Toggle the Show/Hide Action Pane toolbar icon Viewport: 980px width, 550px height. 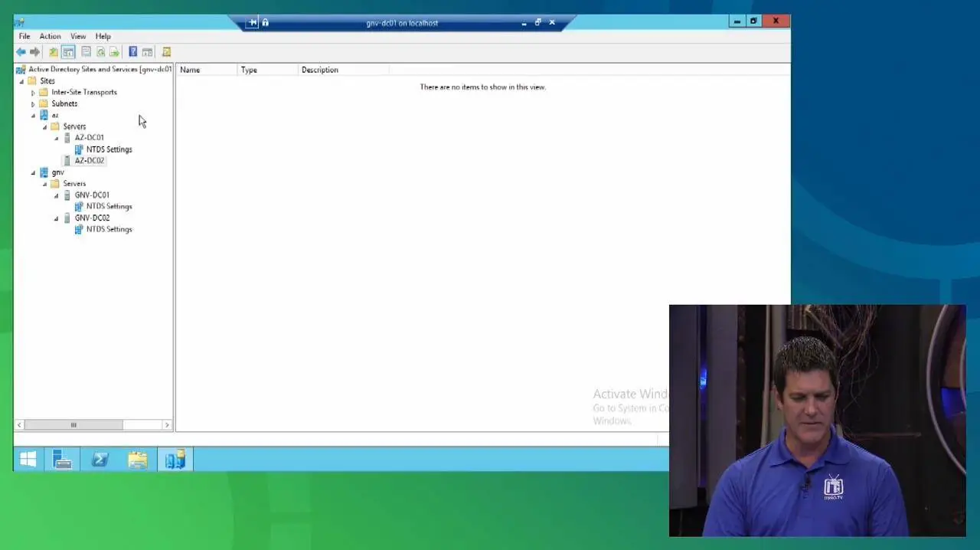[147, 52]
